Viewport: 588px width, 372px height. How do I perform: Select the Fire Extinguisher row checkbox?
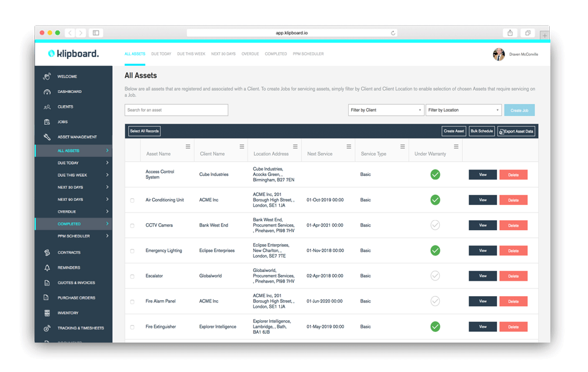point(132,327)
